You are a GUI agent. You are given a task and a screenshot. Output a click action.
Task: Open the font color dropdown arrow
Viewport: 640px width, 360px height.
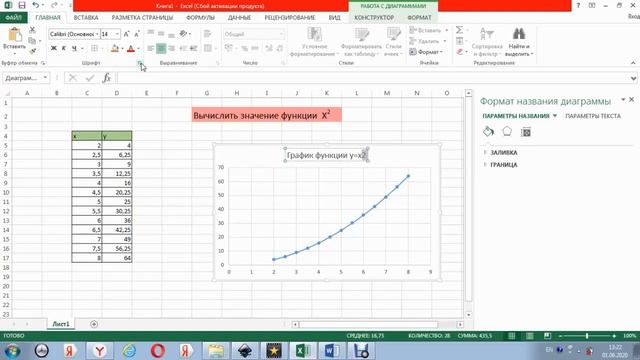(138, 49)
